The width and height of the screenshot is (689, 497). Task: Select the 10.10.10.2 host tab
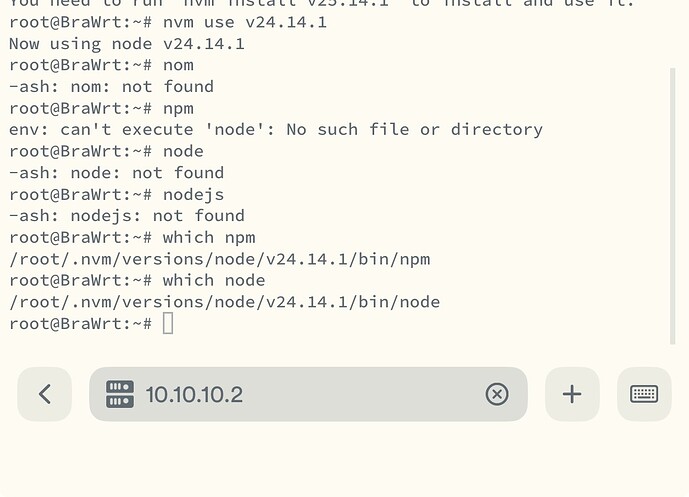click(308, 394)
